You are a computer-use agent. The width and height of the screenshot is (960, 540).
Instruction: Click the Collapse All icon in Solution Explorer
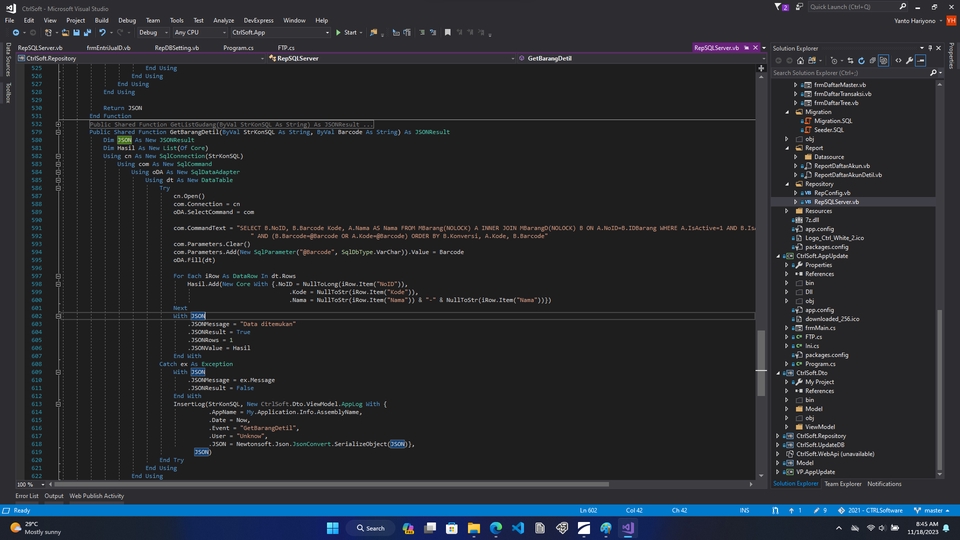click(x=872, y=61)
